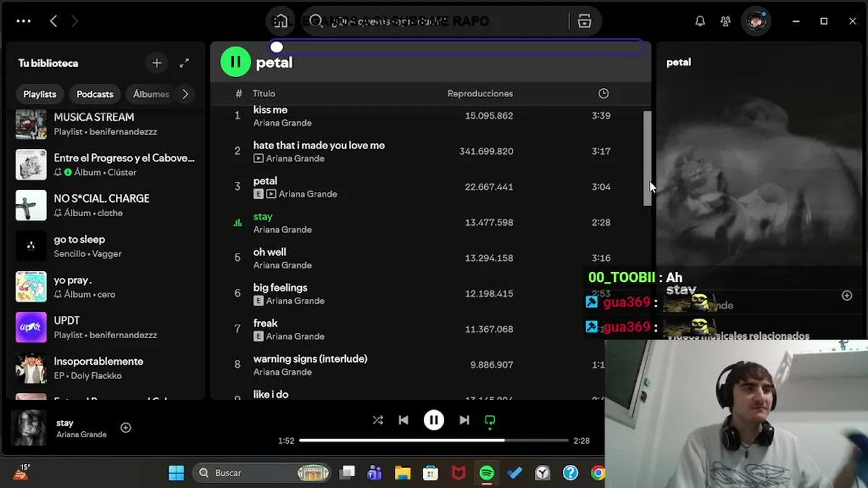Open the three-dot Spotify app menu
The height and width of the screenshot is (488, 868).
click(24, 21)
